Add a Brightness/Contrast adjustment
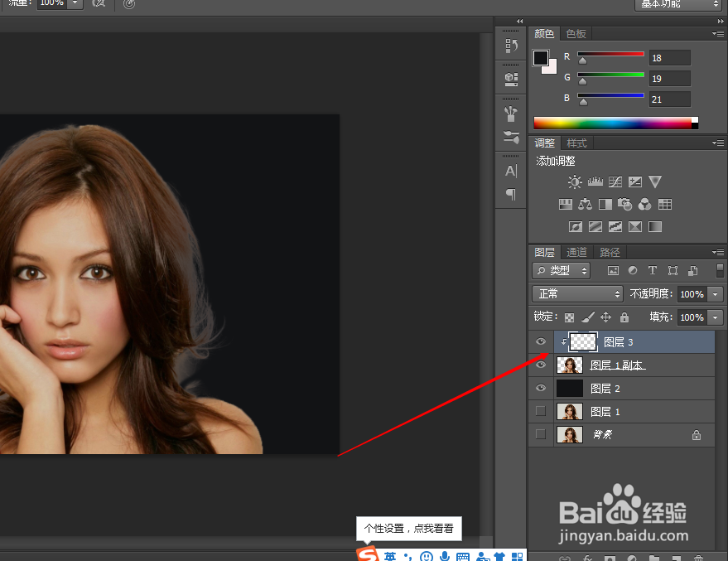The height and width of the screenshot is (561, 728). [575, 181]
